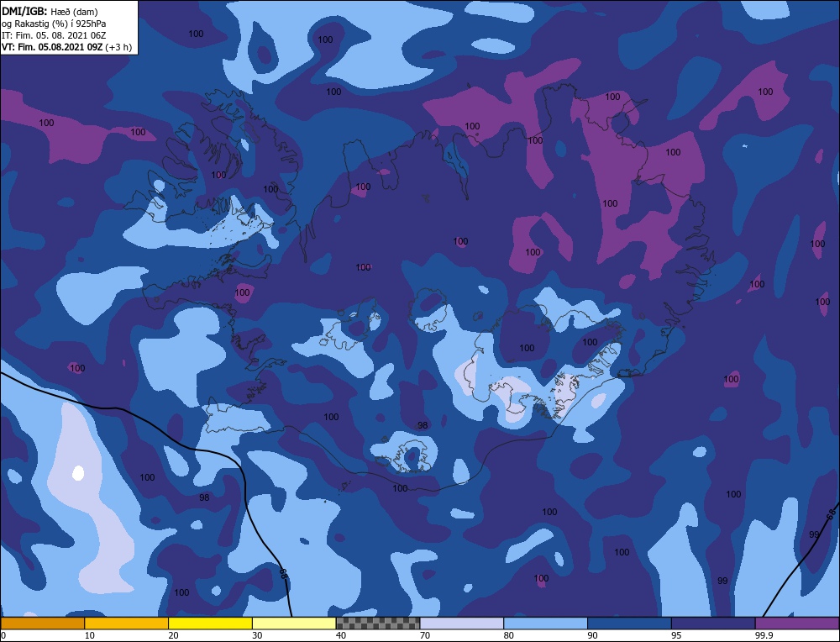Click the medium blue 90–95 legend swatch

[629, 624]
